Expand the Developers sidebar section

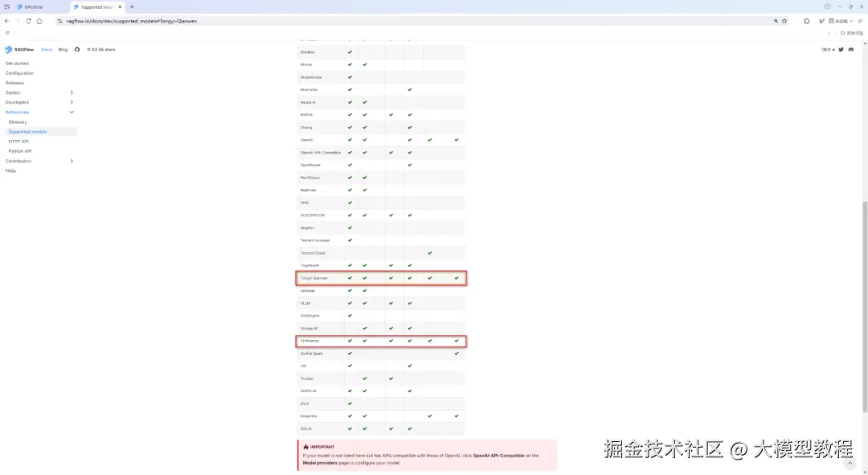[72, 102]
